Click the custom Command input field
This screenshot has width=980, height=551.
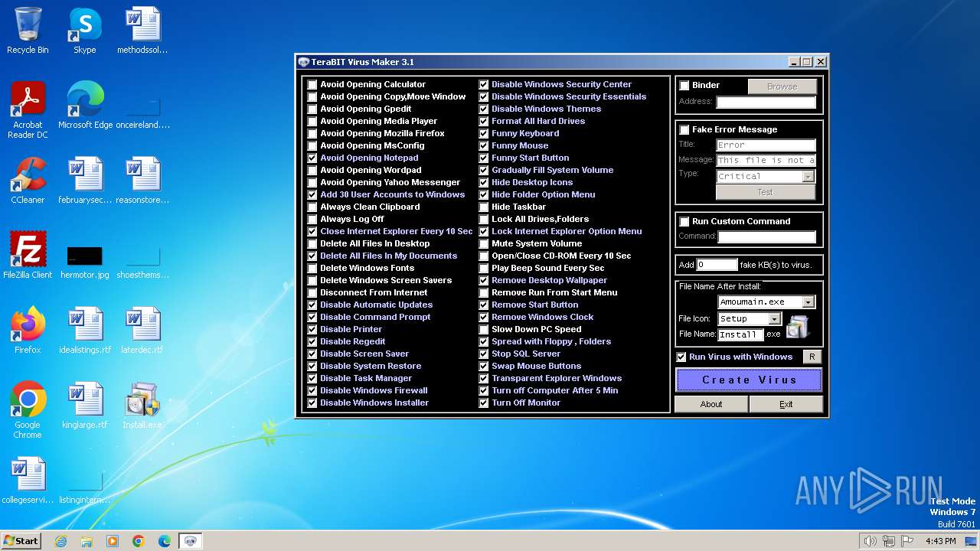pyautogui.click(x=767, y=236)
